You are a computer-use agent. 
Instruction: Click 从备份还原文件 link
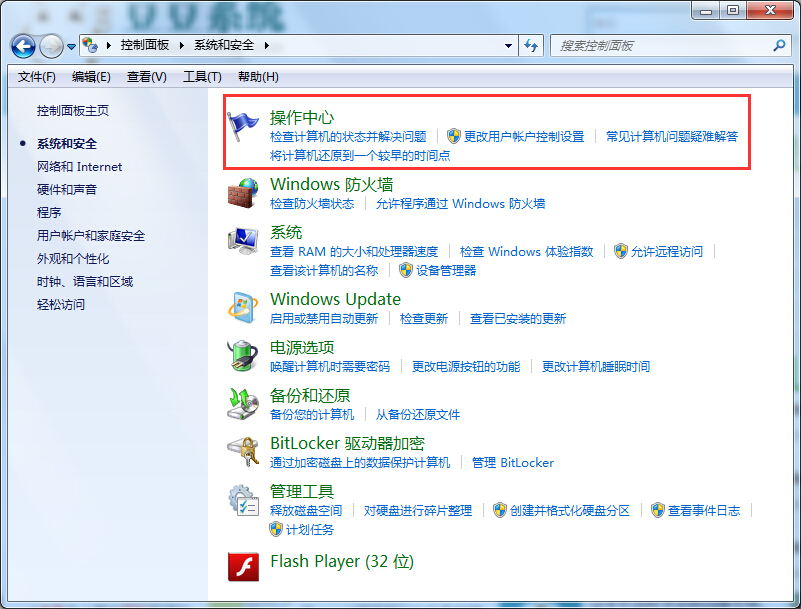pyautogui.click(x=418, y=415)
